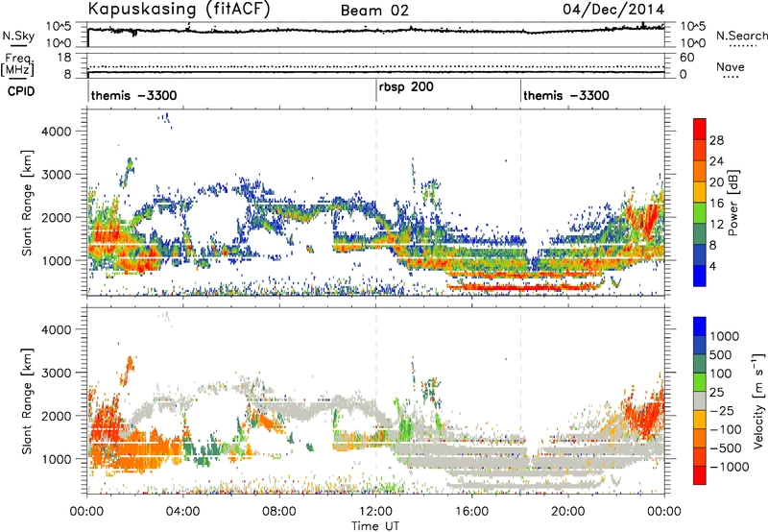Pick the red top segment of the Power colorbar
The height and width of the screenshot is (532, 768).
700,129
